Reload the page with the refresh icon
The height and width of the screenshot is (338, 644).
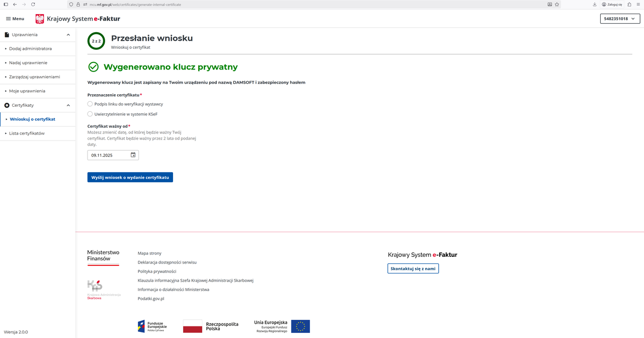click(33, 5)
